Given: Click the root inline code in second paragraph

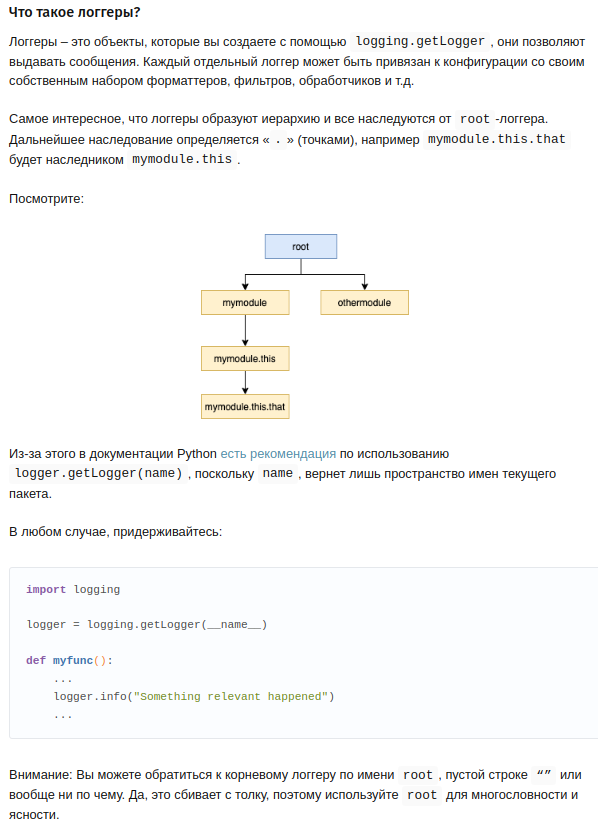Looking at the screenshot, I should click(475, 119).
